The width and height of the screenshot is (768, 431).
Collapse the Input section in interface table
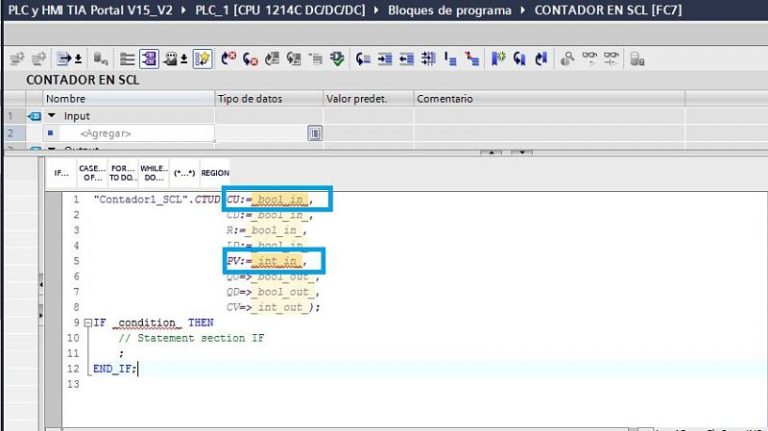point(51,116)
